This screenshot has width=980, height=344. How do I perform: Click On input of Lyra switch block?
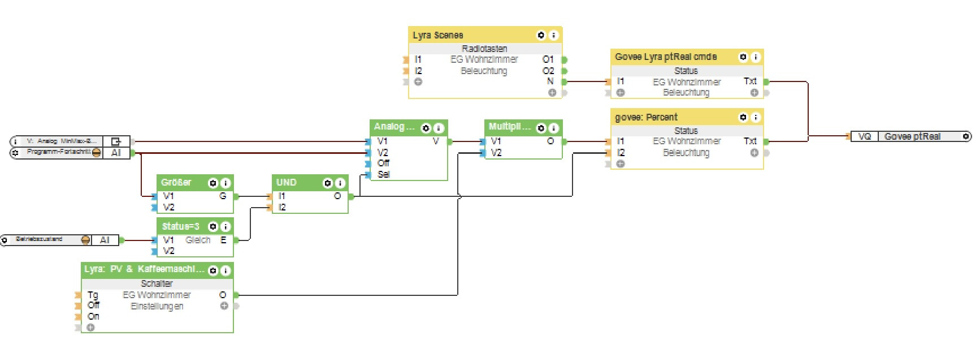[93, 316]
